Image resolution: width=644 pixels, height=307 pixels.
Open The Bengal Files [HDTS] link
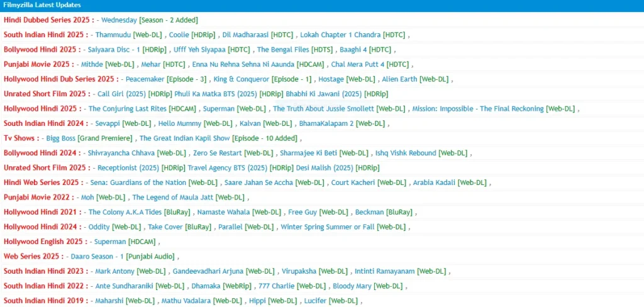point(294,50)
